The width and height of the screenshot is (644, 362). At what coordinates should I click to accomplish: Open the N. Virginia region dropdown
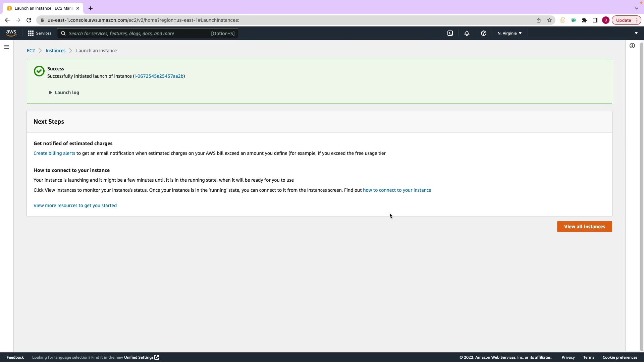click(509, 33)
